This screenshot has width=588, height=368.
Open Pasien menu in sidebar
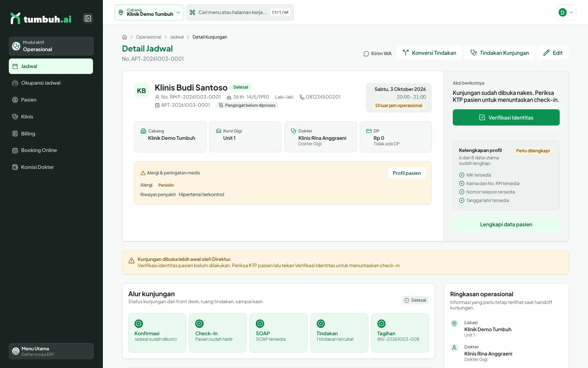point(51,100)
